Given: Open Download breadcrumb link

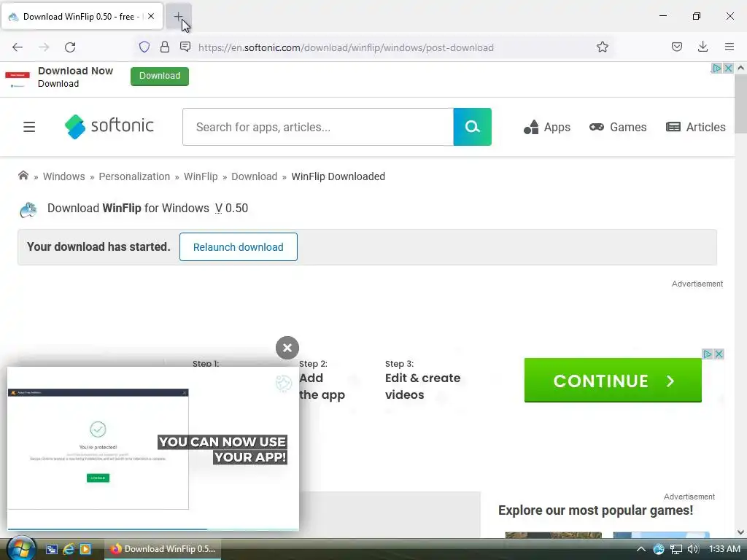Looking at the screenshot, I should [x=255, y=176].
